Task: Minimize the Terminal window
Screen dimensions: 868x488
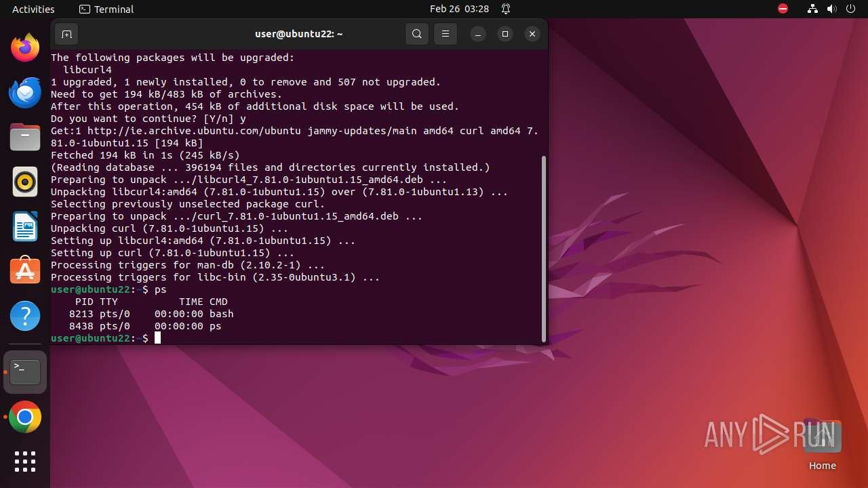Action: click(478, 34)
